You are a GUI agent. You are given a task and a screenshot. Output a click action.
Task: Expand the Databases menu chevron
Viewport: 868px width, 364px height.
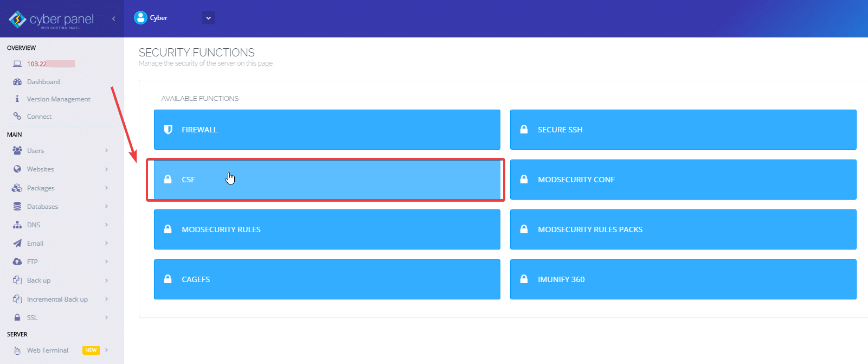(106, 206)
